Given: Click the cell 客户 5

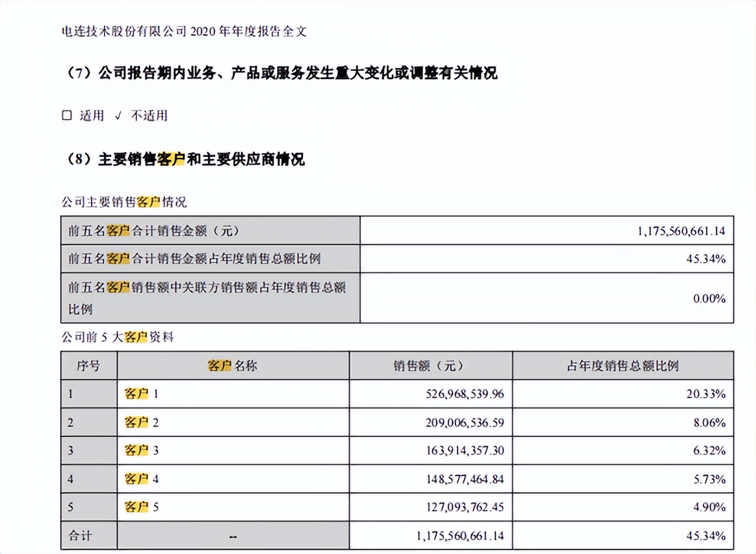Looking at the screenshot, I should click(233, 507).
